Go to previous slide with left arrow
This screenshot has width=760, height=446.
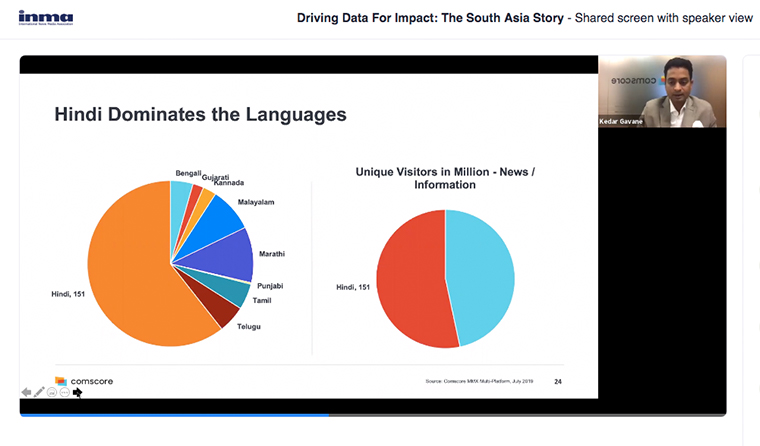click(26, 392)
